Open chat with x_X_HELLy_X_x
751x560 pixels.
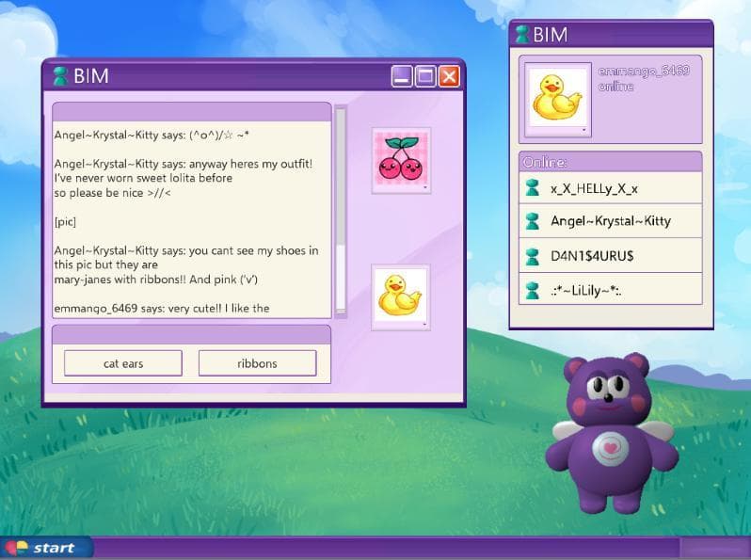(610, 188)
